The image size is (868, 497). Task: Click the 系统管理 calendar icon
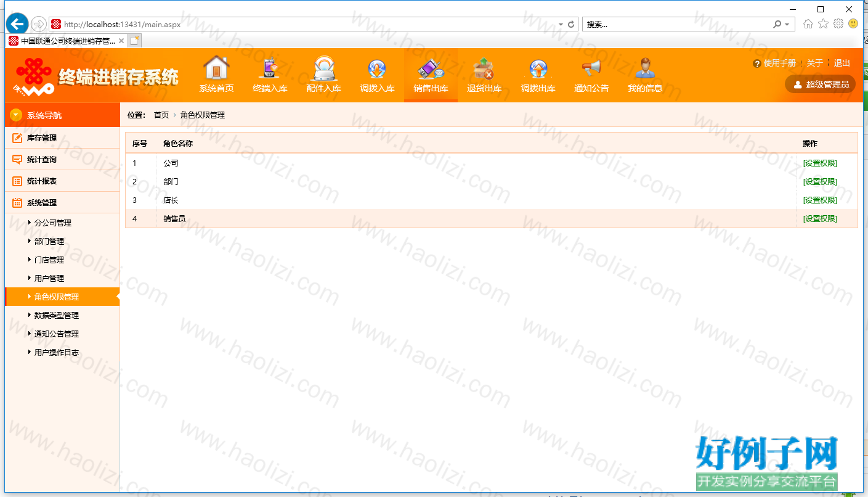tap(17, 202)
